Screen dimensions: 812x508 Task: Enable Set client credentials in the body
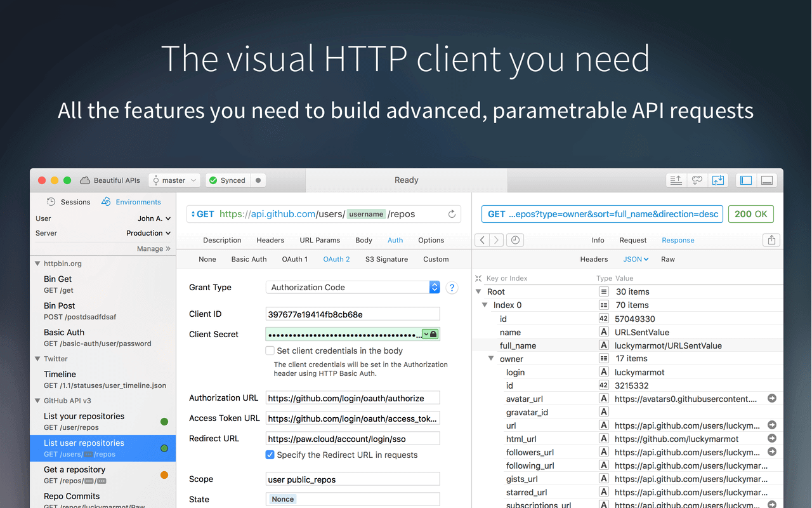coord(270,351)
